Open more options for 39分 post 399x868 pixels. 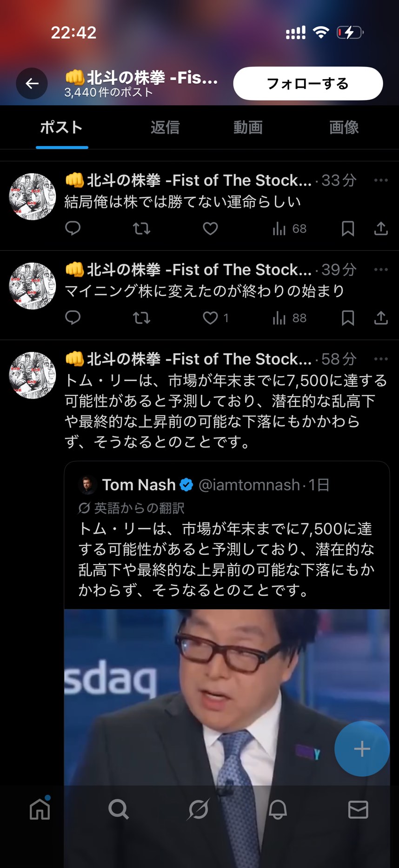pos(381,269)
